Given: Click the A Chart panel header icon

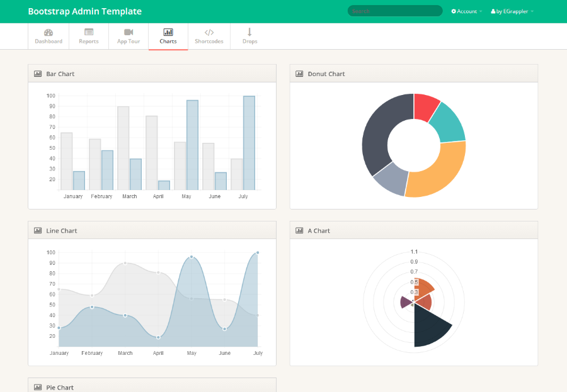Looking at the screenshot, I should 299,230.
